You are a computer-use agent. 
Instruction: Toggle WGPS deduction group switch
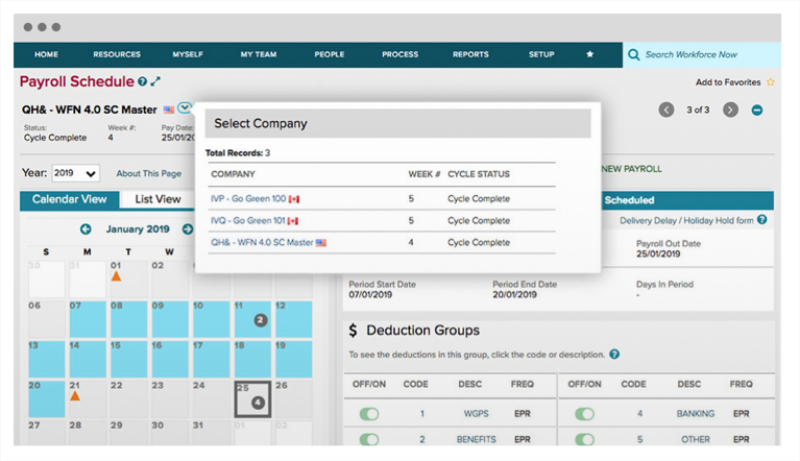coord(369,414)
